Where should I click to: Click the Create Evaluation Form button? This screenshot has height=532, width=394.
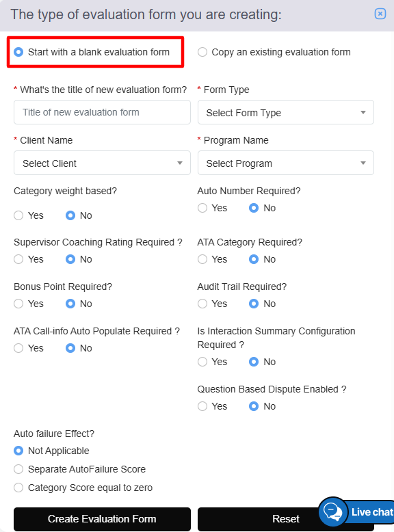[x=102, y=519]
